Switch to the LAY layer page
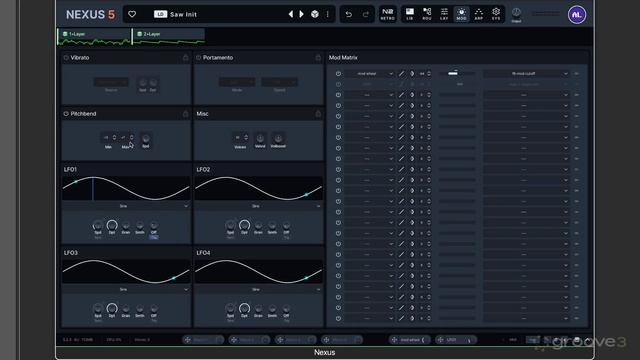 point(444,14)
